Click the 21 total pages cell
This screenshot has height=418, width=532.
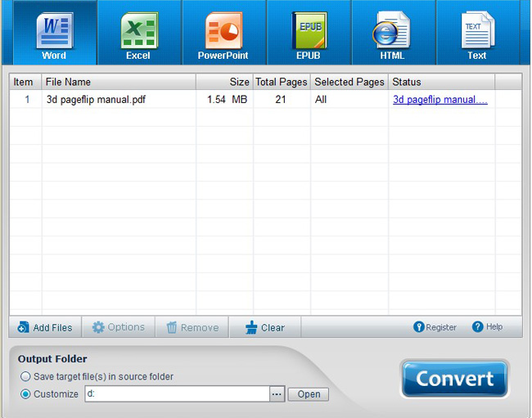(282, 99)
